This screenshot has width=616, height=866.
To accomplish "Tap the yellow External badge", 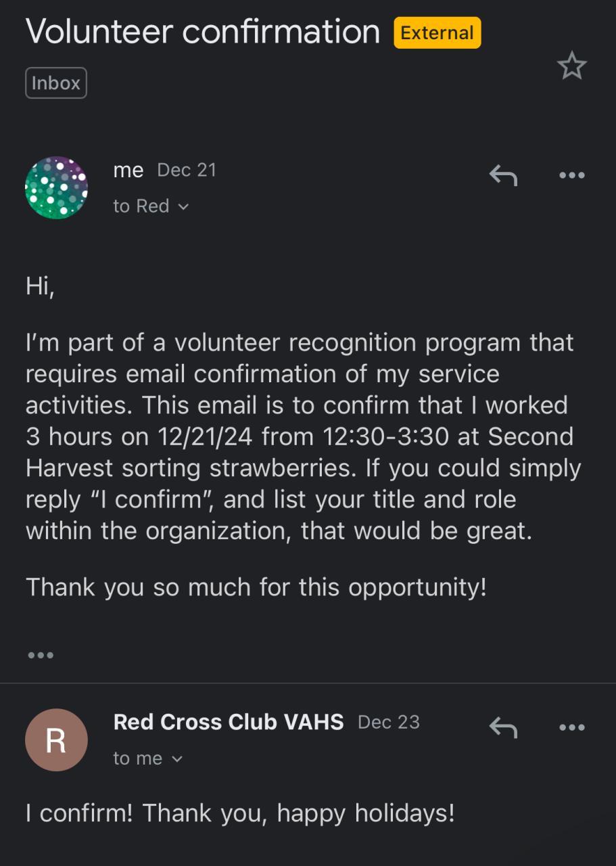I will (x=437, y=33).
